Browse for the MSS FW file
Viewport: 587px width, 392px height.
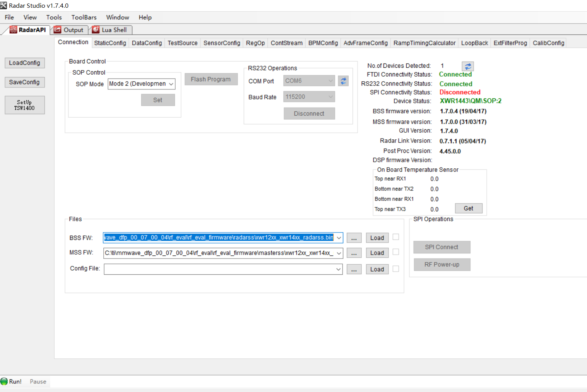(354, 253)
